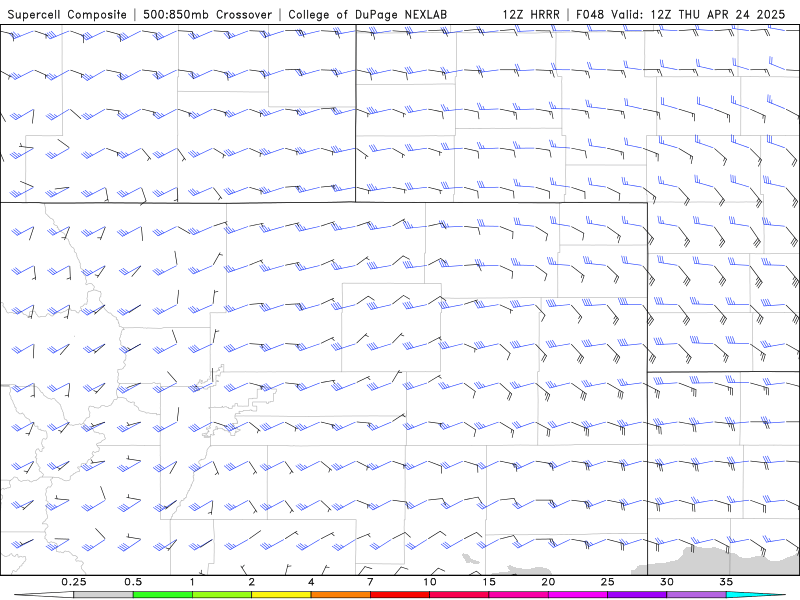
Task: Click the magenta segment between 20 and 25
Action: click(578, 595)
